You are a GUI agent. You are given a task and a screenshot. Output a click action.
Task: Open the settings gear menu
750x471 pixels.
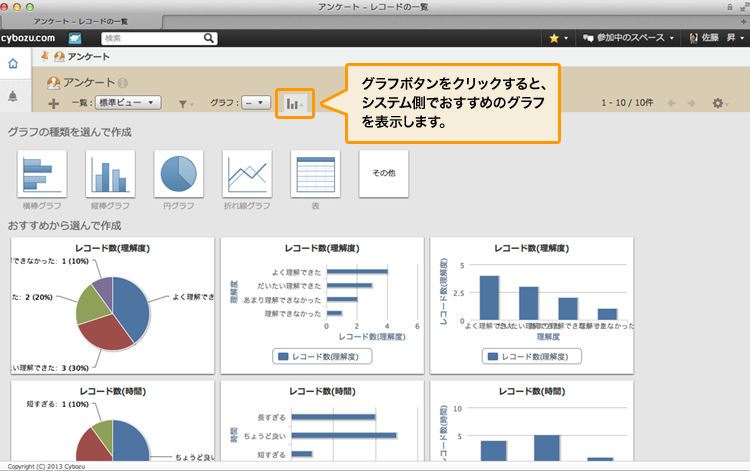(718, 103)
